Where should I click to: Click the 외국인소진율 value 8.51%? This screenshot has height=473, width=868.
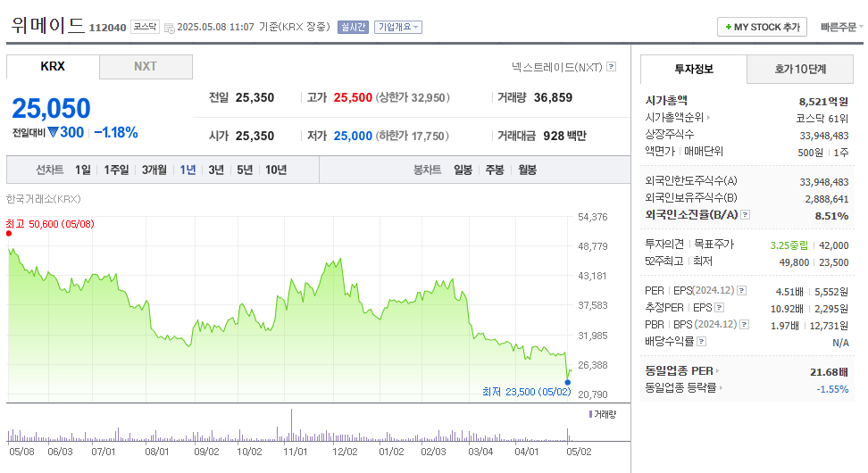pyautogui.click(x=831, y=216)
